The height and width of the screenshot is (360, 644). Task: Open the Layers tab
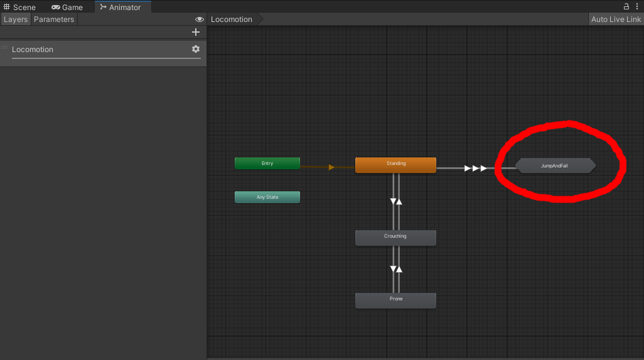pyautogui.click(x=16, y=19)
